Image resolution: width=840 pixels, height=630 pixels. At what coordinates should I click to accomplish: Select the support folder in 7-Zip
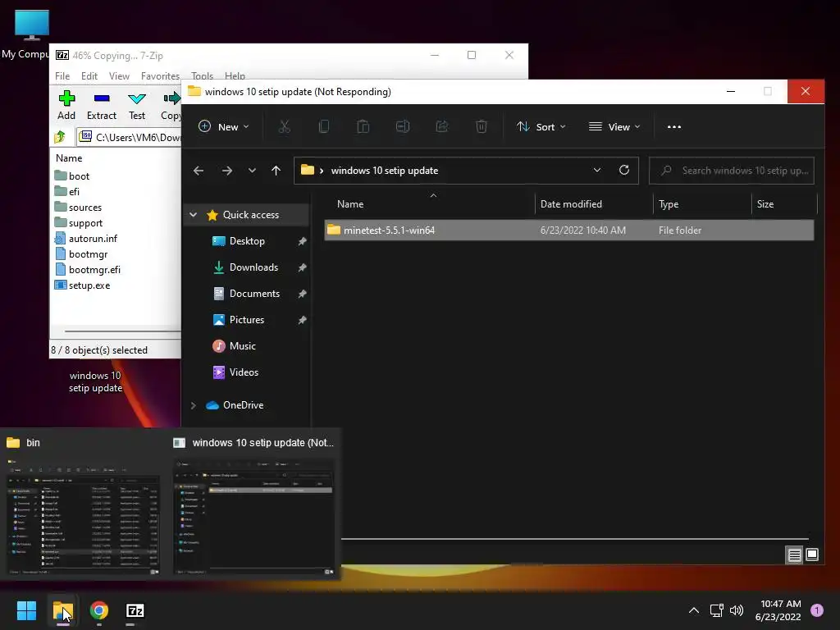coord(79,222)
